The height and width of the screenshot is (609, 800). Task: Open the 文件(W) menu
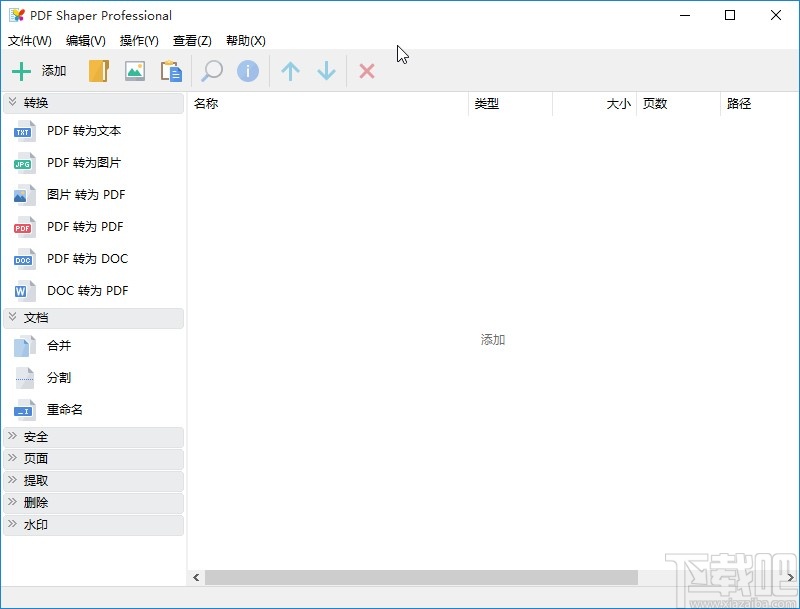coord(30,41)
